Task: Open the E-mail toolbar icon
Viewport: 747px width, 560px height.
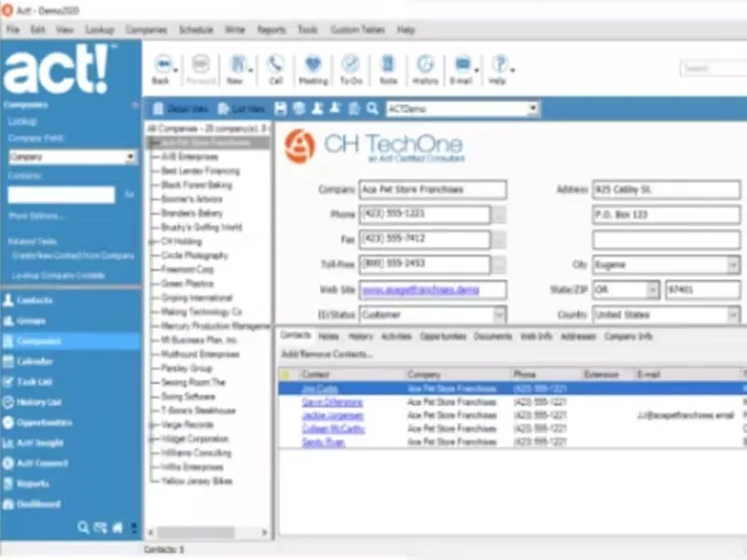Action: coord(461,65)
